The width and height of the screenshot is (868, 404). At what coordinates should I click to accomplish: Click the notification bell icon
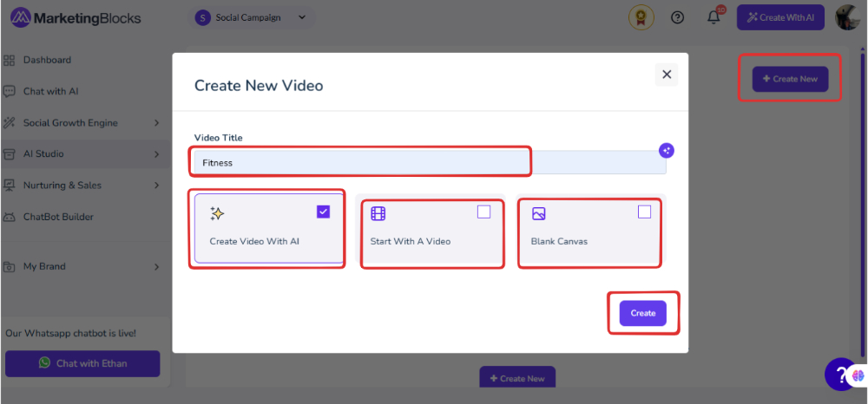[714, 17]
